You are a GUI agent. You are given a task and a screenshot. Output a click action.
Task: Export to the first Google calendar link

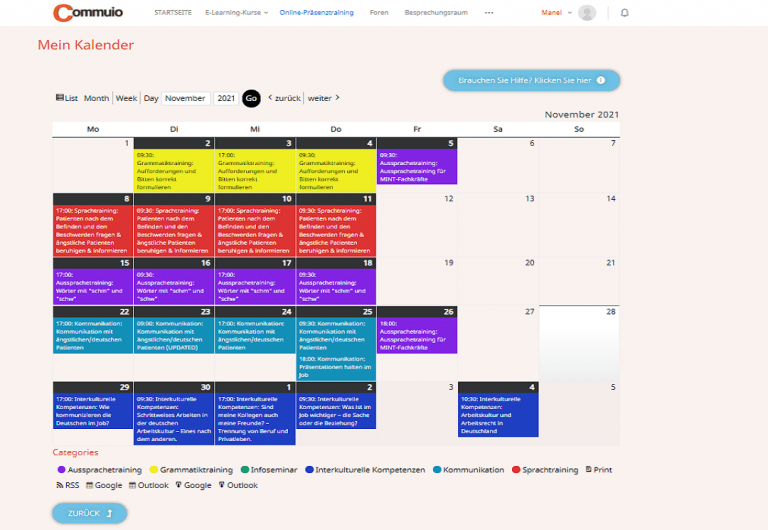pyautogui.click(x=104, y=485)
